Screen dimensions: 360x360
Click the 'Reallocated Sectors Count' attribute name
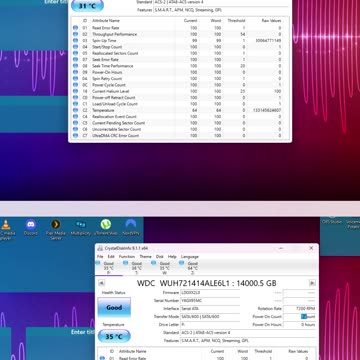point(115,53)
